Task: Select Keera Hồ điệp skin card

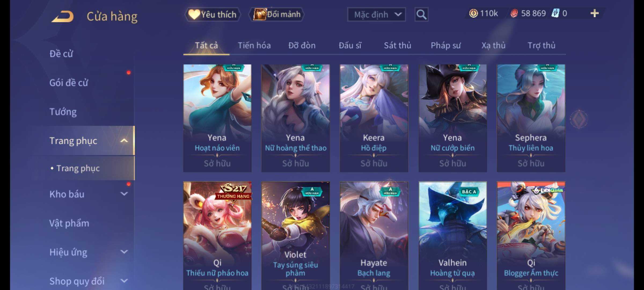Action: point(374,118)
